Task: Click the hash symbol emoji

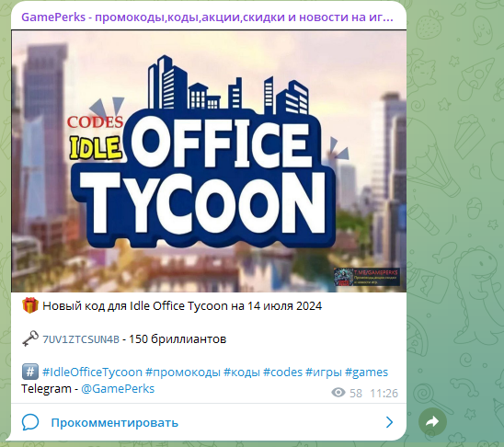Action: tap(30, 372)
